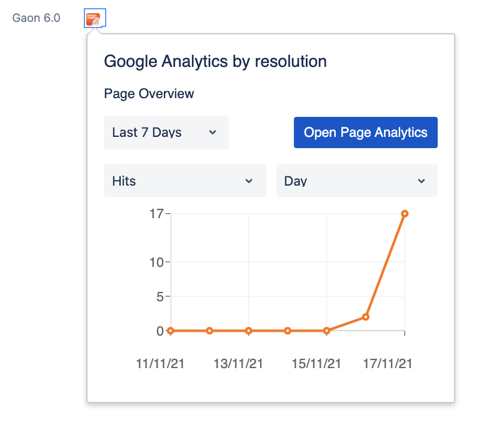The height and width of the screenshot is (425, 504).
Task: Select the data point at 17 hits
Action: [405, 214]
